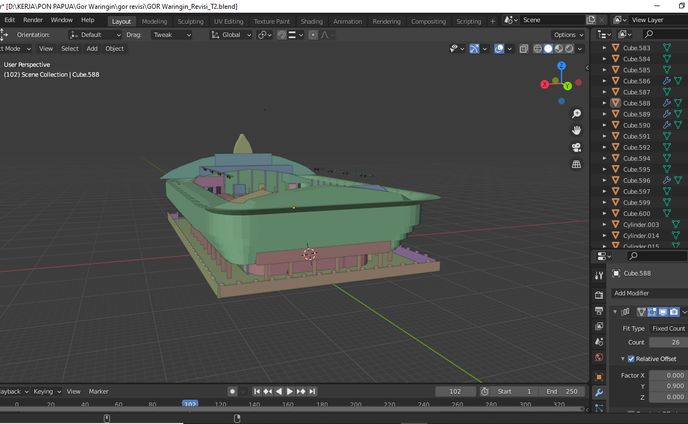Open Add menu in viewport header
The height and width of the screenshot is (424, 688).
[92, 49]
